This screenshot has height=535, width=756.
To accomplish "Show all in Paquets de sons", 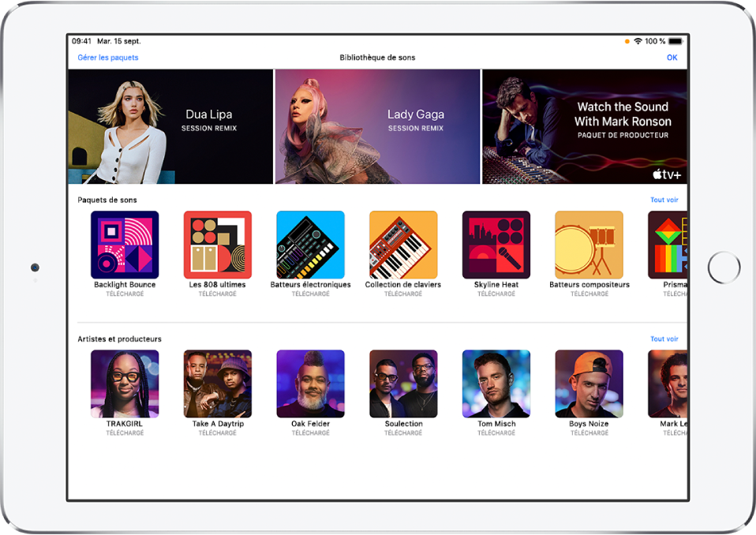I will pyautogui.click(x=664, y=200).
